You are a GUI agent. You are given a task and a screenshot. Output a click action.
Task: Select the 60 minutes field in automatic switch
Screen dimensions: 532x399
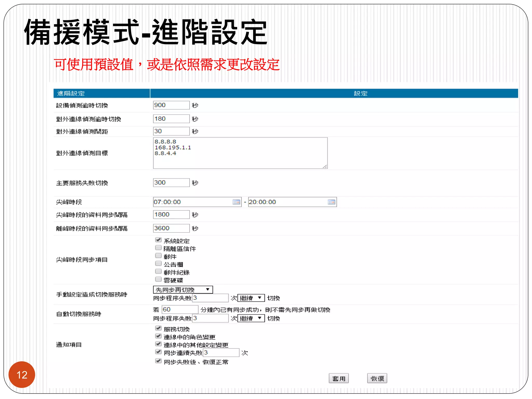click(x=180, y=309)
